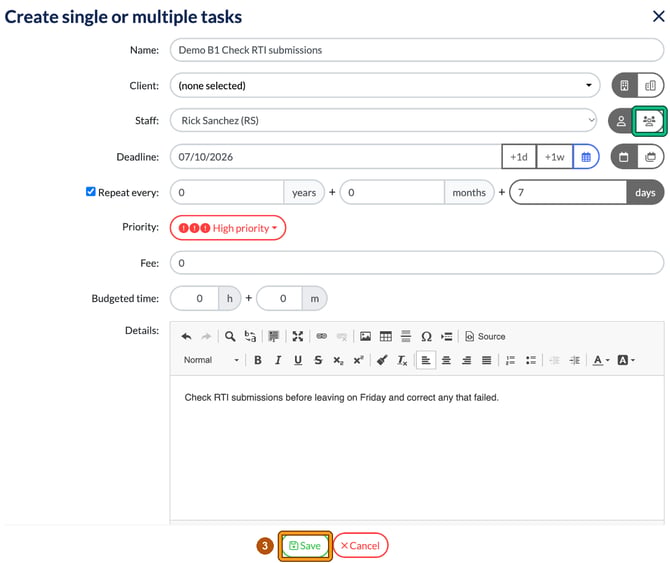
Task: Add one day with +1d
Action: [519, 157]
